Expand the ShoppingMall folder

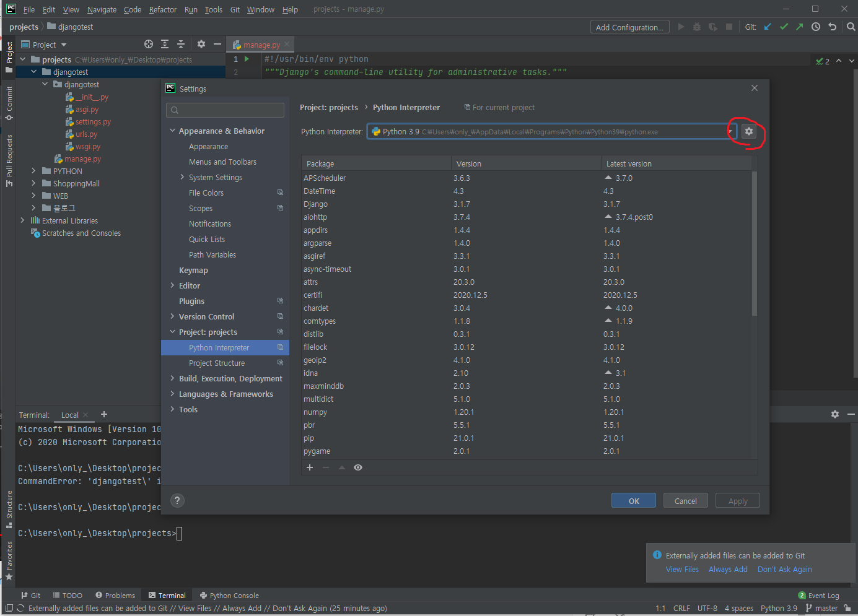33,183
